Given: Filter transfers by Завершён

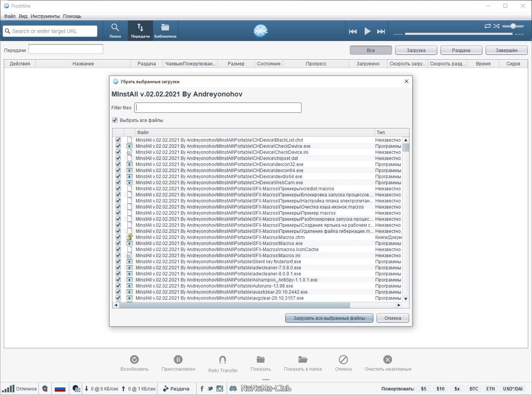Looking at the screenshot, I should 507,50.
